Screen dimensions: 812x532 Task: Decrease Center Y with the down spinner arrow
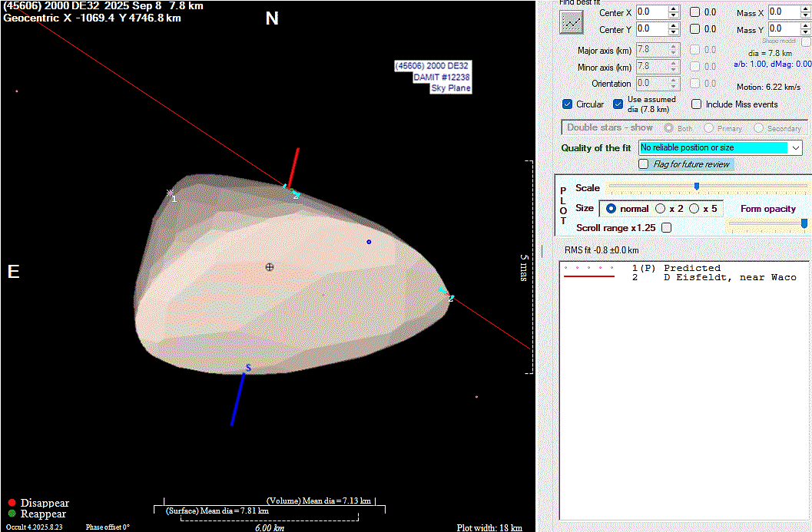(674, 33)
